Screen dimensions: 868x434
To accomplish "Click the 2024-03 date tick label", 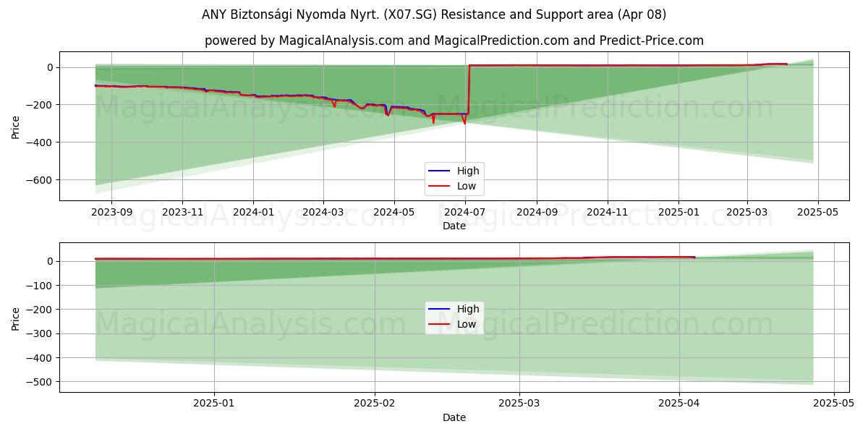I will 323,213.
